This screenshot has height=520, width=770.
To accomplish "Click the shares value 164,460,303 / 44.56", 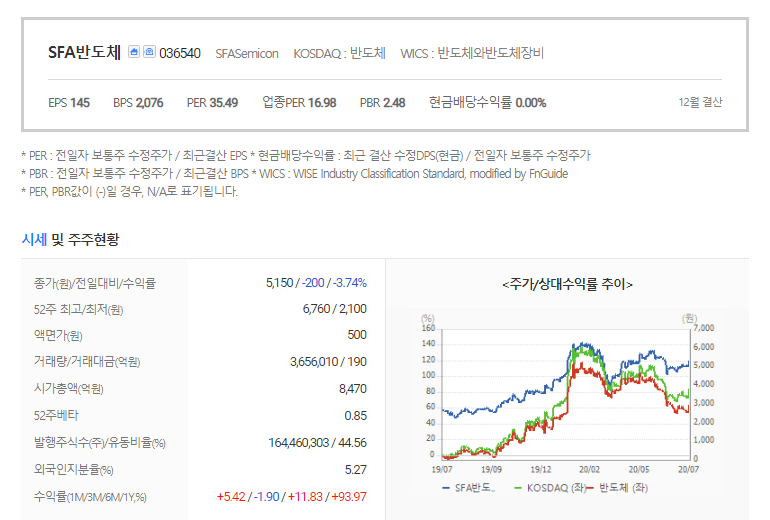I will pos(317,443).
